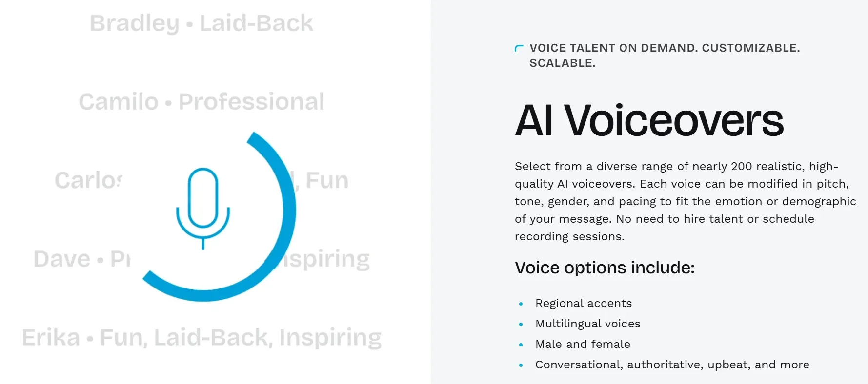This screenshot has height=384, width=868.
Task: Click the Voice Talent On Demand tagline
Action: pyautogui.click(x=665, y=56)
